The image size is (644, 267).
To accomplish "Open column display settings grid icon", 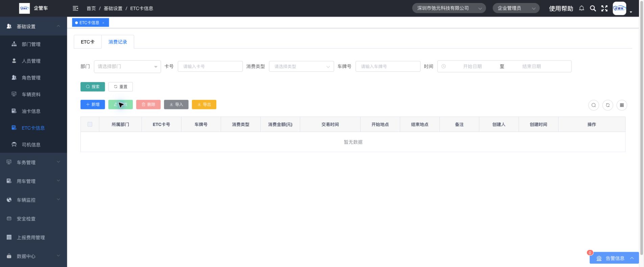I will pos(622,105).
